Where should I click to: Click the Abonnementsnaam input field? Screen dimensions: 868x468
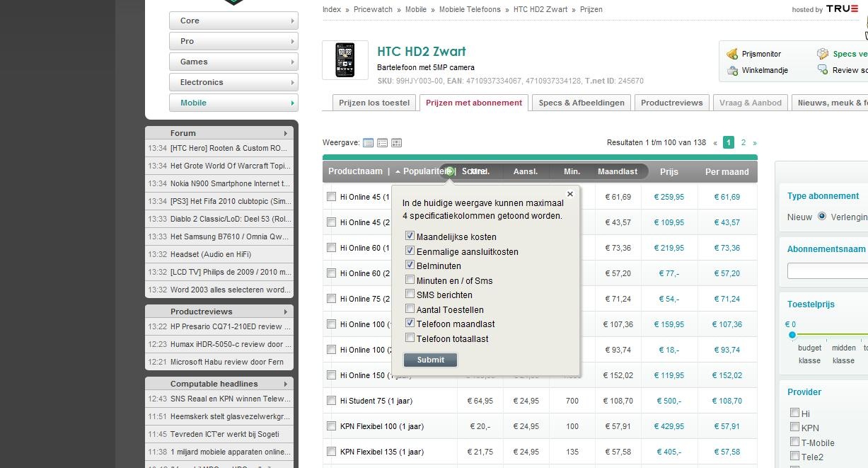[x=828, y=270]
